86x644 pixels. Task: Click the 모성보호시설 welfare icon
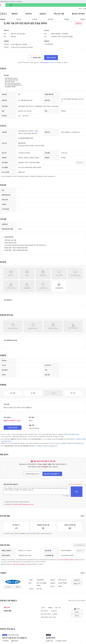[43, 286]
